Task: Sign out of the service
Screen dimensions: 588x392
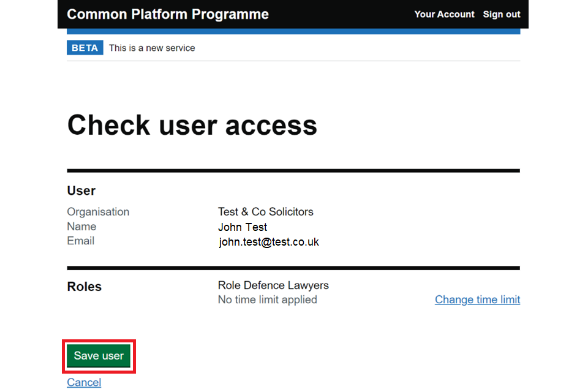Action: [x=501, y=14]
